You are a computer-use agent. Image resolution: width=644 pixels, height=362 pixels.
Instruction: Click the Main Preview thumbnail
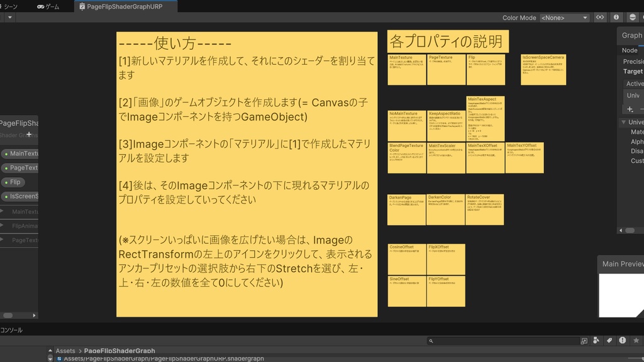621,295
